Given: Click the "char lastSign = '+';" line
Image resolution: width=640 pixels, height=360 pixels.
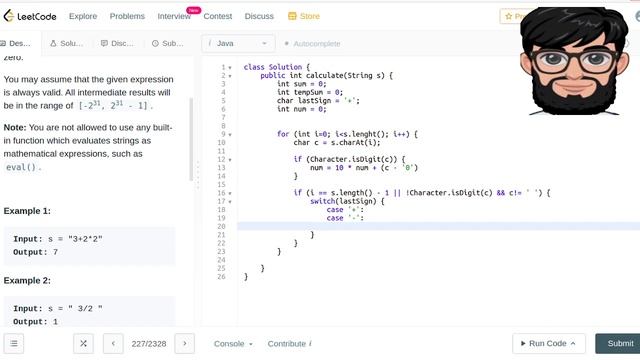Looking at the screenshot, I should 318,101.
